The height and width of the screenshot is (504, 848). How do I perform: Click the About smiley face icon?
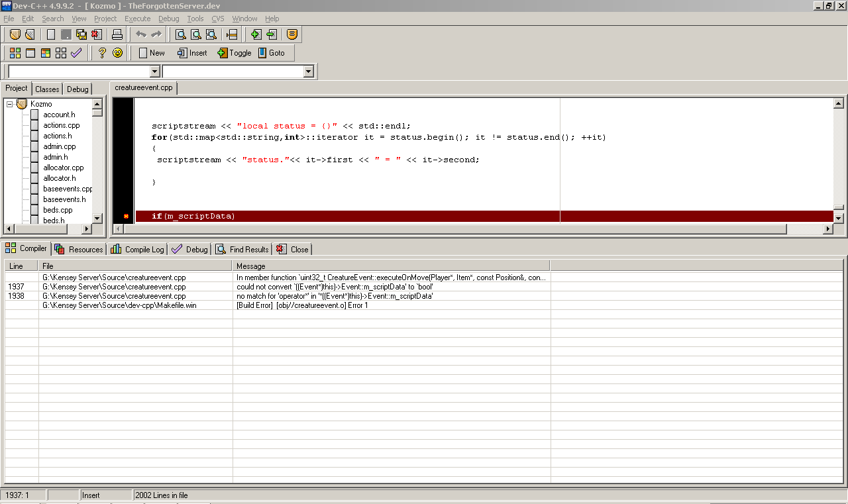[117, 53]
